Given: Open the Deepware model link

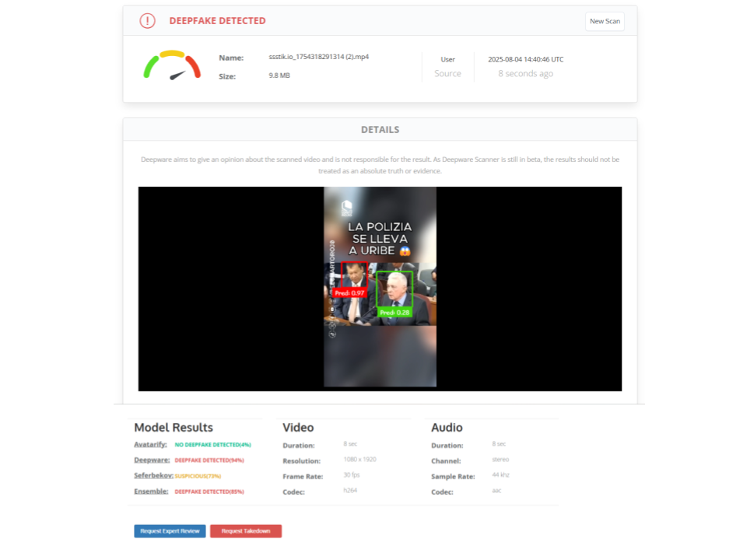Looking at the screenshot, I should (x=152, y=460).
